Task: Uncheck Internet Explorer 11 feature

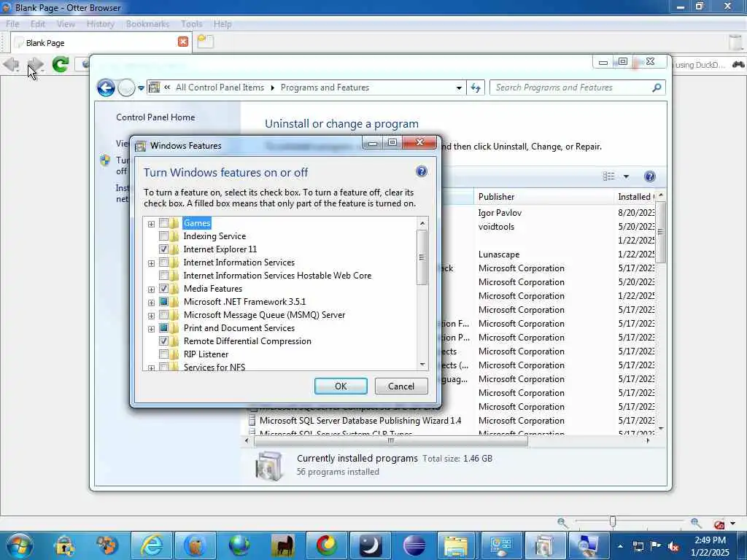Action: [x=163, y=249]
